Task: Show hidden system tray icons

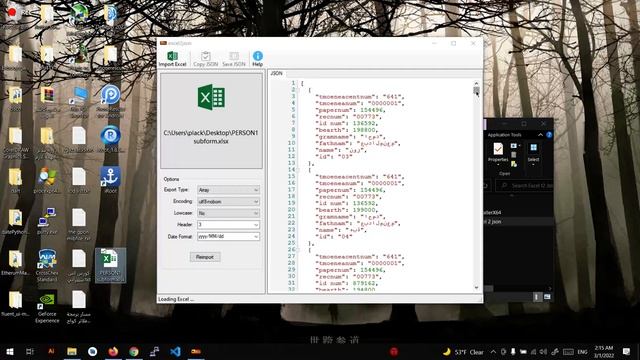Action: coord(493,352)
